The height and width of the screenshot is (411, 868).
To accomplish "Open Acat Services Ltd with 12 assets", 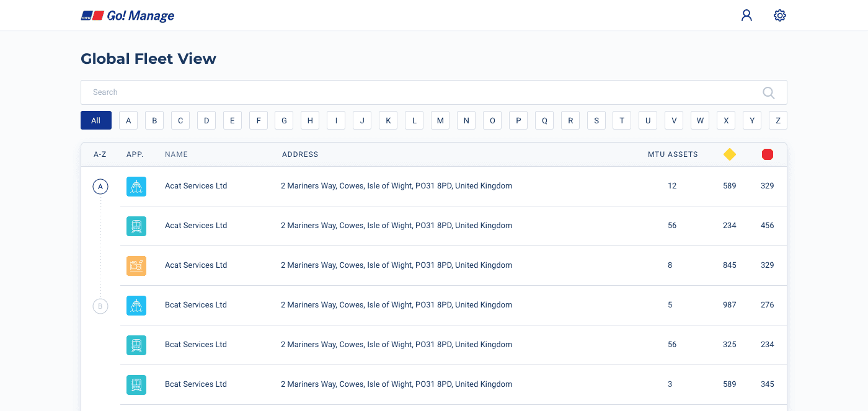I will coord(196,186).
